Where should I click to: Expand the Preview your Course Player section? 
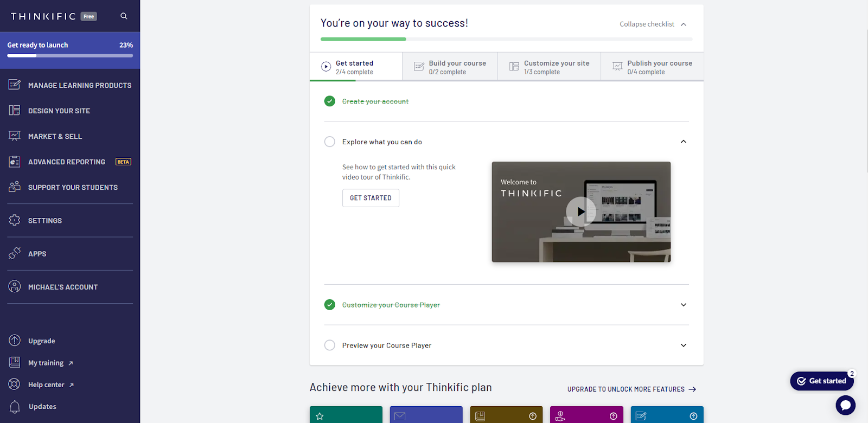point(684,345)
